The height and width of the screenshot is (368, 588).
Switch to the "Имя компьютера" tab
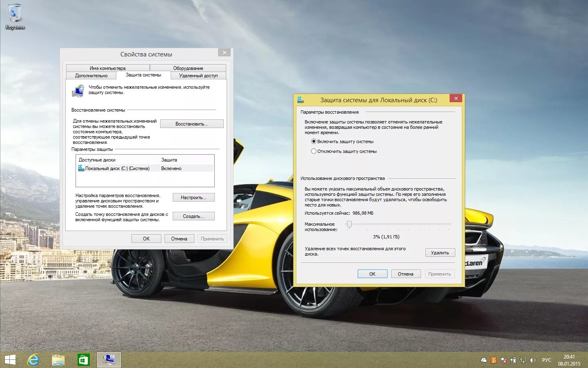[107, 68]
